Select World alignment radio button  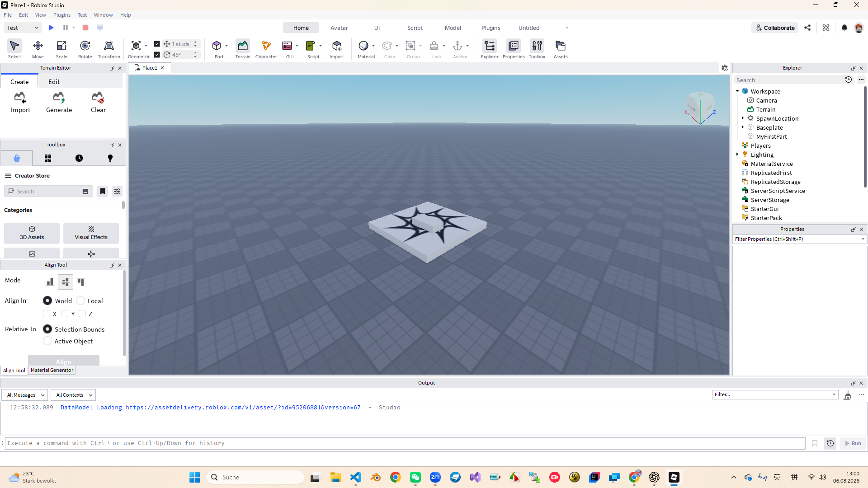click(x=47, y=300)
